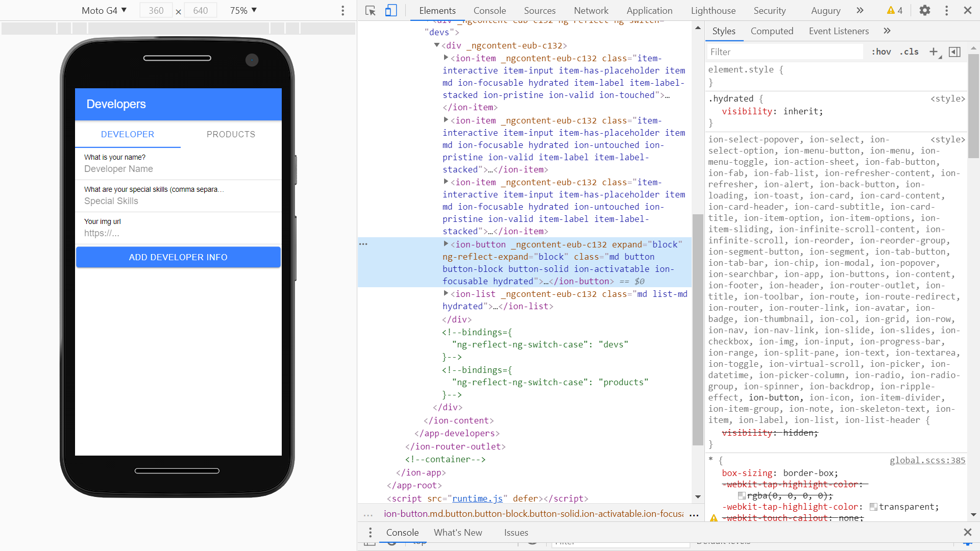Click the close DevTools icon
Viewport: 980px width, 551px height.
click(967, 10)
